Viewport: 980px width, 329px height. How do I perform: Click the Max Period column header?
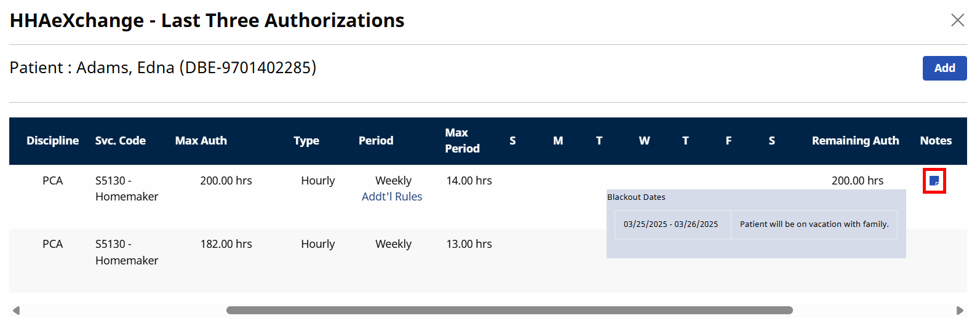pyautogui.click(x=461, y=141)
